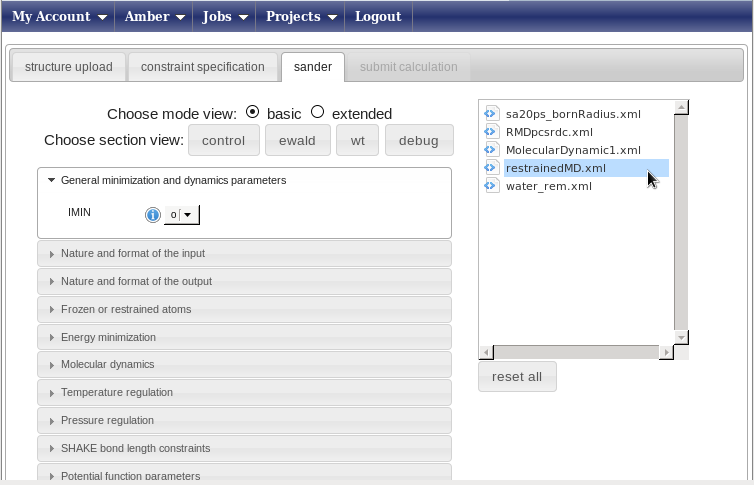Click the file list vertical scrollbar
754x485 pixels.
click(681, 222)
